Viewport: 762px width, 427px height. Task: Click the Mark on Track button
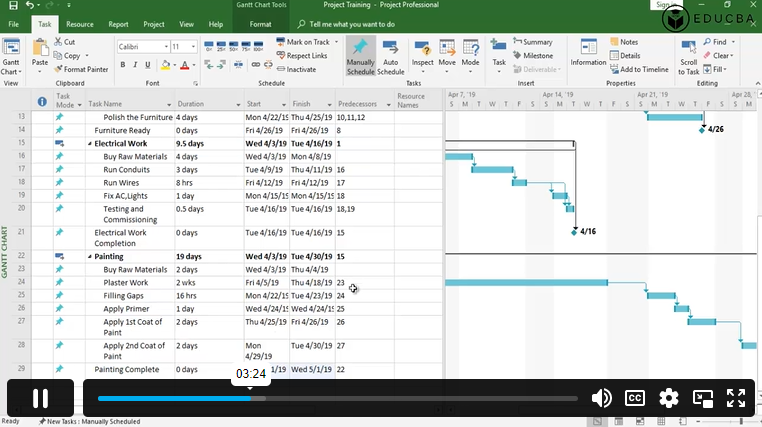[306, 42]
